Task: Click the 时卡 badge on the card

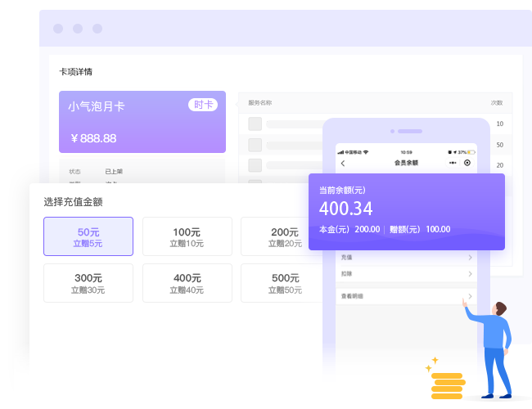Action: (202, 105)
